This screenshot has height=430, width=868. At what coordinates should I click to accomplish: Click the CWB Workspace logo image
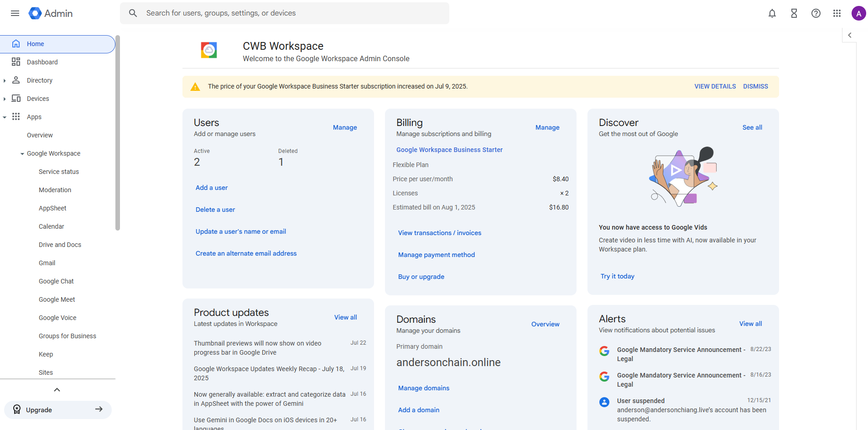(x=209, y=50)
